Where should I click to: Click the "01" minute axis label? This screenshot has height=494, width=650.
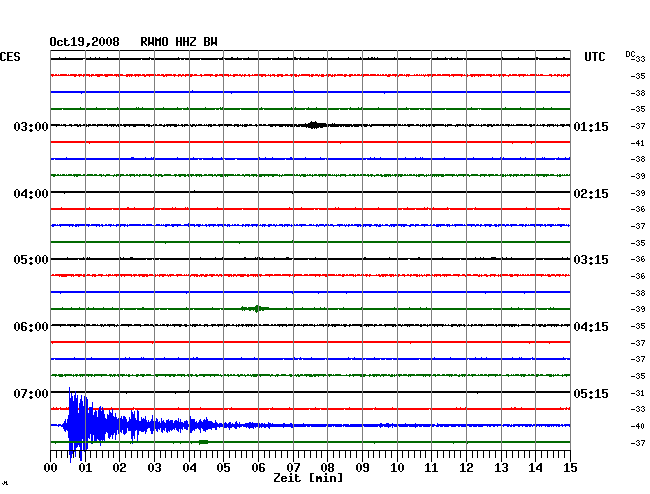[x=85, y=468]
